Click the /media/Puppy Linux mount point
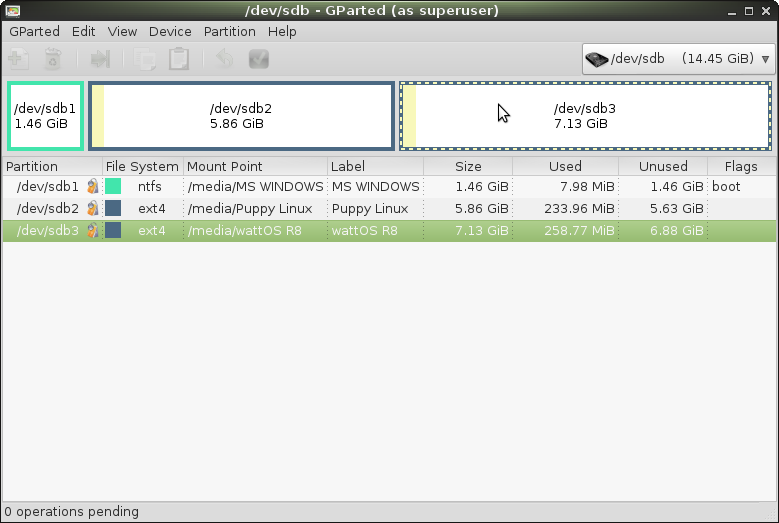Viewport: 779px width, 523px height. (250, 209)
